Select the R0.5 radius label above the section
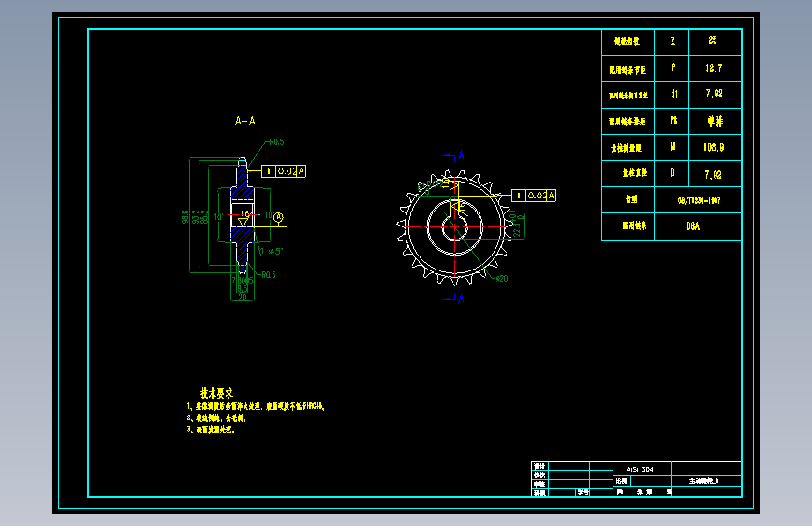The image size is (812, 526). (276, 142)
